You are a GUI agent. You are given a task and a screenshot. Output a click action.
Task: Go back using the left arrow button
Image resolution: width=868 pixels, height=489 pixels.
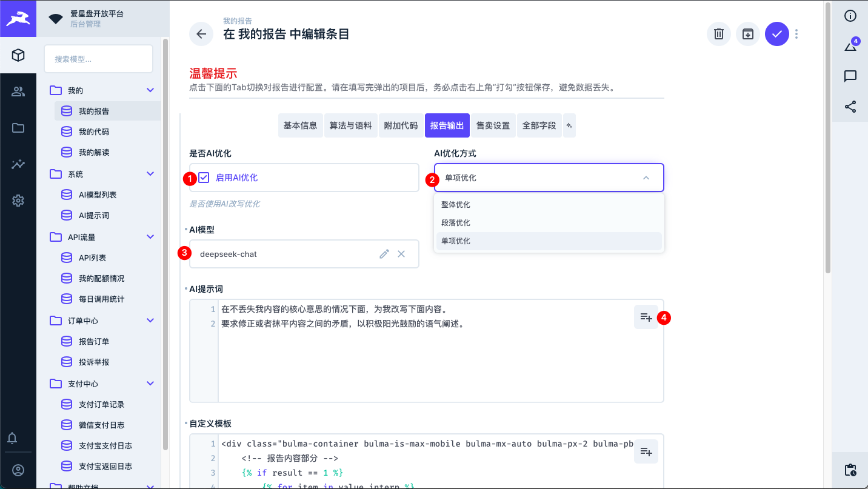tap(201, 34)
